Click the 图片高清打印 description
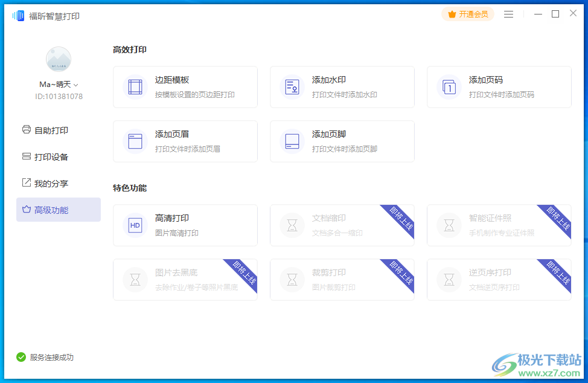Screen dimensions: 588x383 177,233
